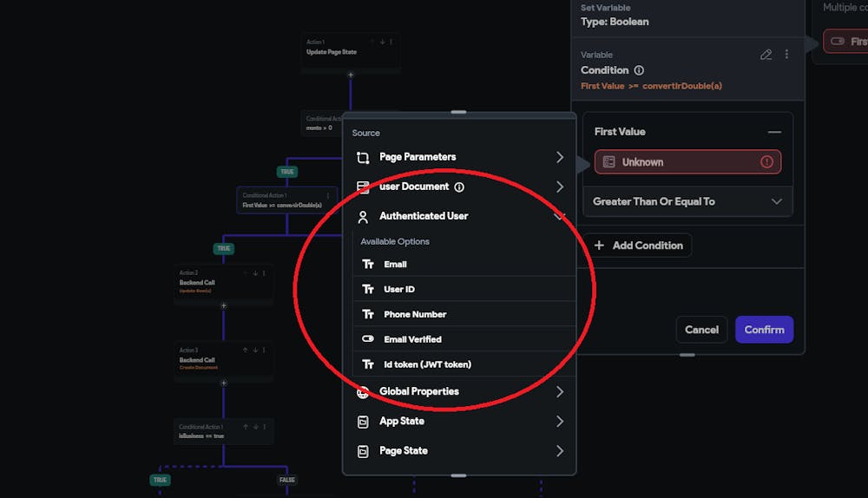
Task: Select the Email Verified boolean option
Action: pos(412,339)
